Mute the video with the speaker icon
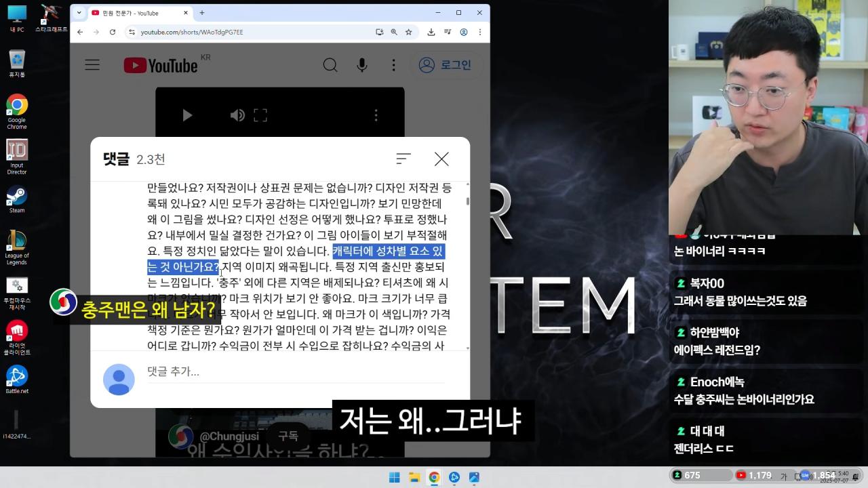Viewport: 868px width, 488px height. tap(237, 115)
